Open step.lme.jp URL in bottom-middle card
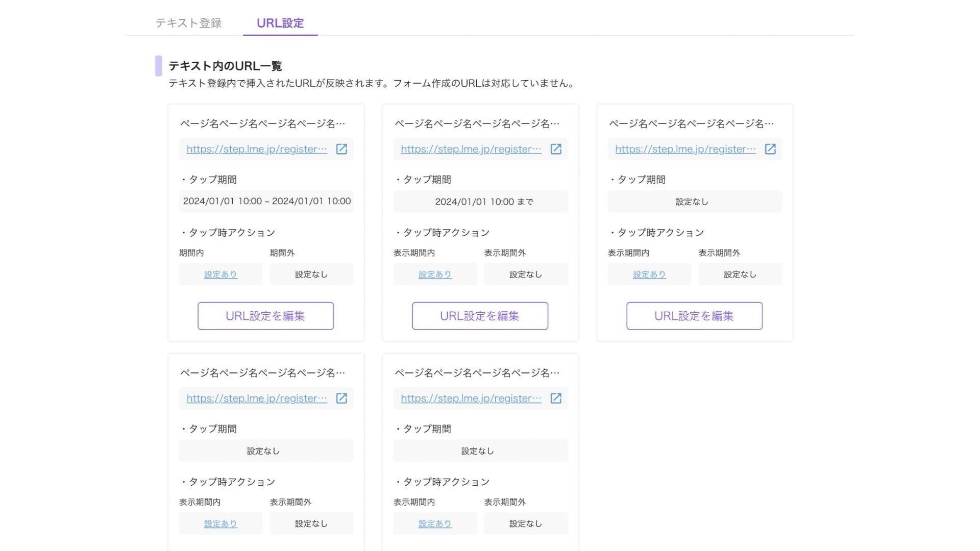 coord(471,398)
